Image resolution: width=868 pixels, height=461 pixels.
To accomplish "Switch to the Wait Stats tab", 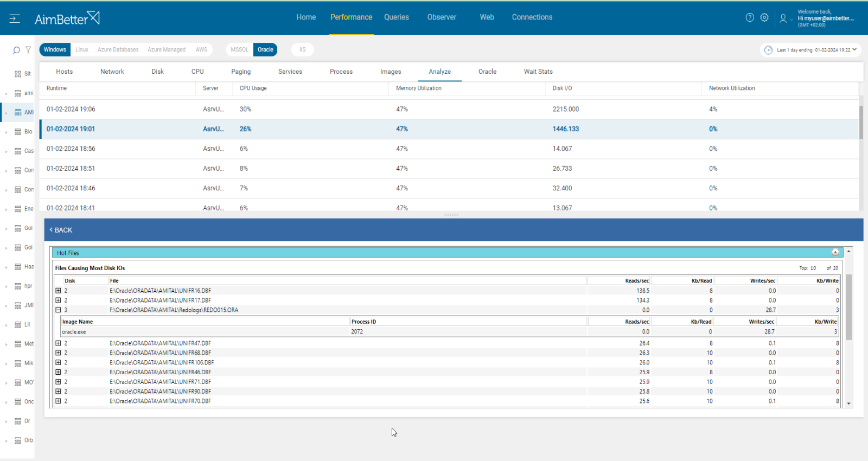I will pos(538,72).
